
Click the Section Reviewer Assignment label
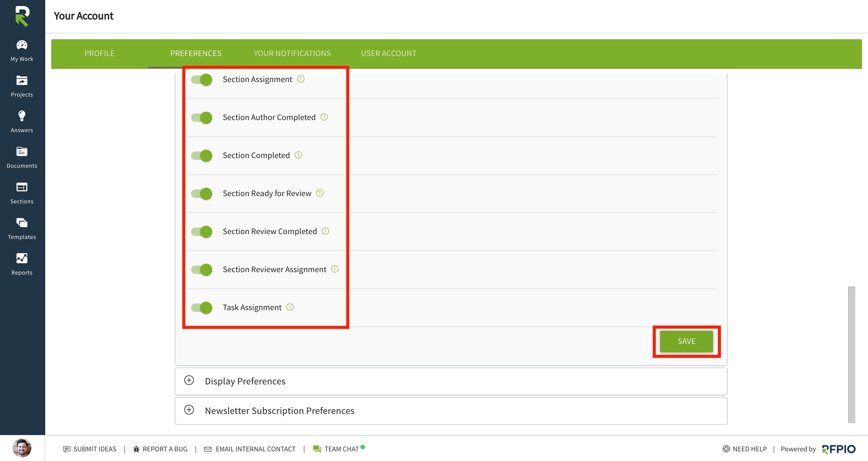(x=274, y=269)
